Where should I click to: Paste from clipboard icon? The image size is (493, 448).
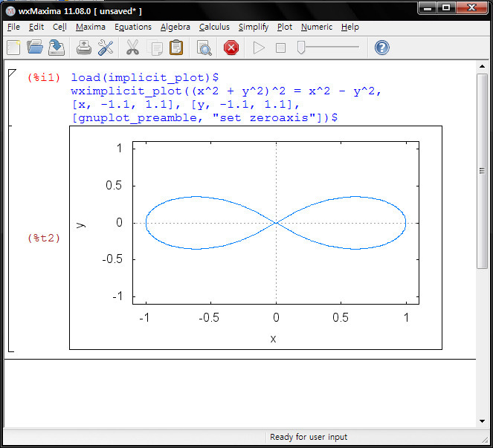click(x=176, y=48)
